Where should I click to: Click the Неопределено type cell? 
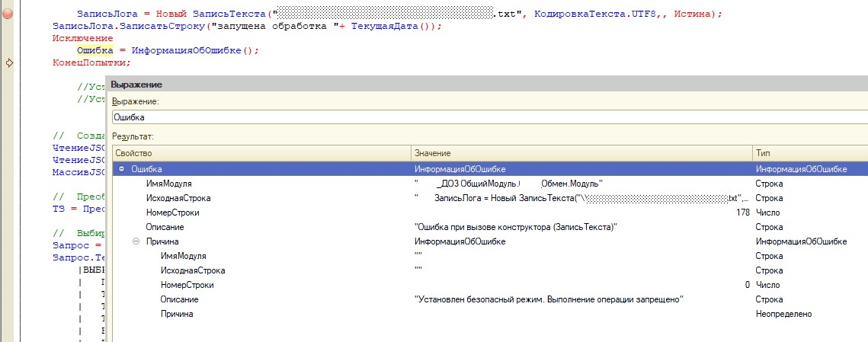click(784, 314)
